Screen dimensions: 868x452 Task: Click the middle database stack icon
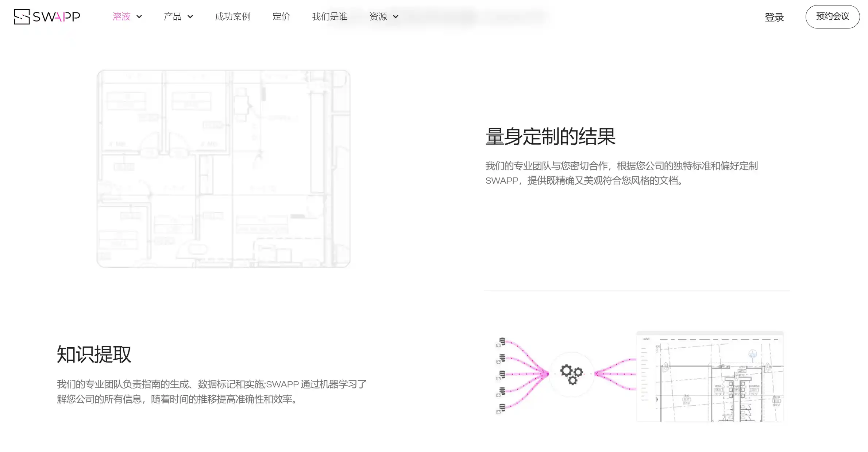[x=502, y=374]
